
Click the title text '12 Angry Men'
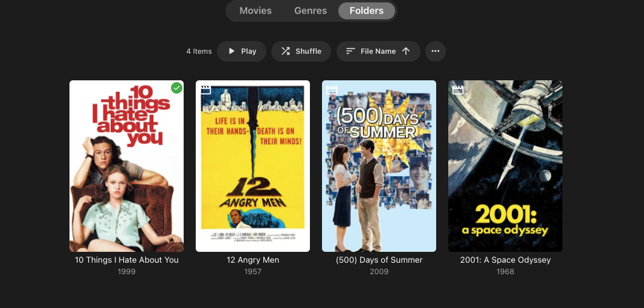tap(253, 260)
